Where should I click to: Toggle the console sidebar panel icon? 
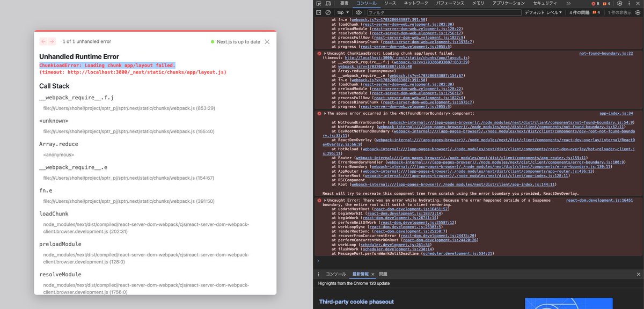point(319,12)
